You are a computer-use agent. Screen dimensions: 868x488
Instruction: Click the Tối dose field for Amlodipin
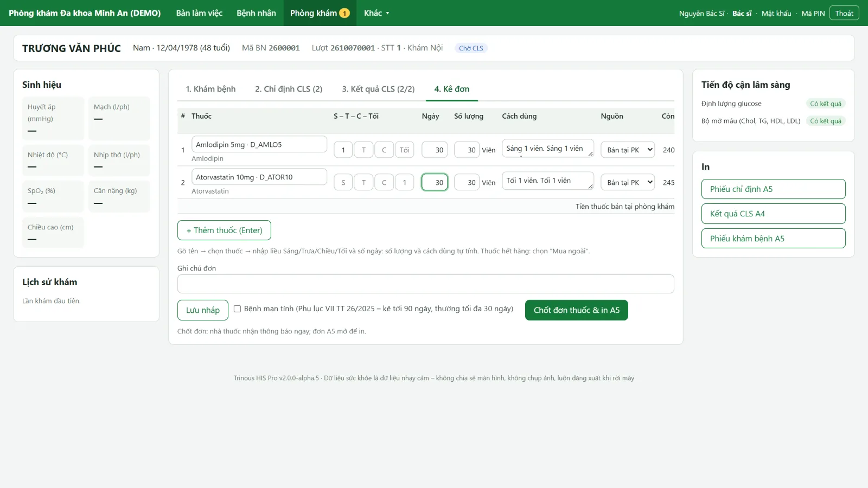pyautogui.click(x=404, y=150)
